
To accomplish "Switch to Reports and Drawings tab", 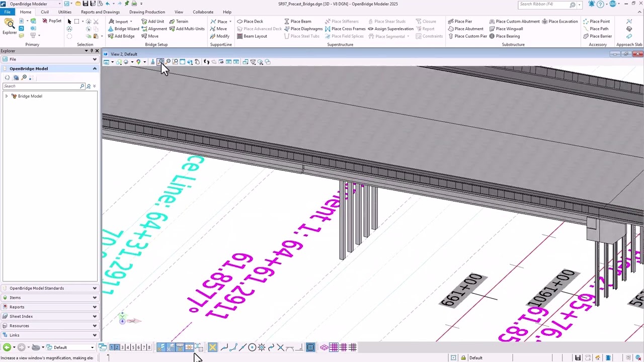I will pos(100,12).
